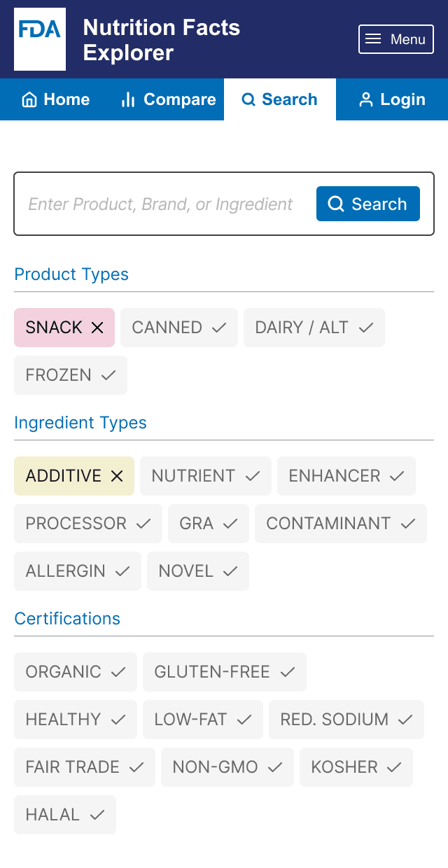
Task: Click the product search input field
Action: tap(161, 204)
